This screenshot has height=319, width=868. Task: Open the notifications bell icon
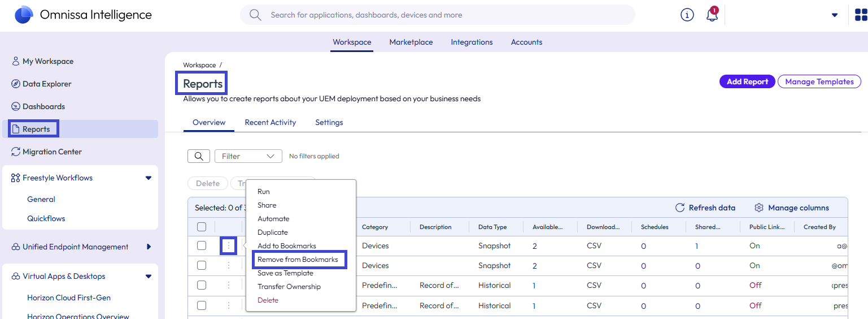tap(712, 15)
